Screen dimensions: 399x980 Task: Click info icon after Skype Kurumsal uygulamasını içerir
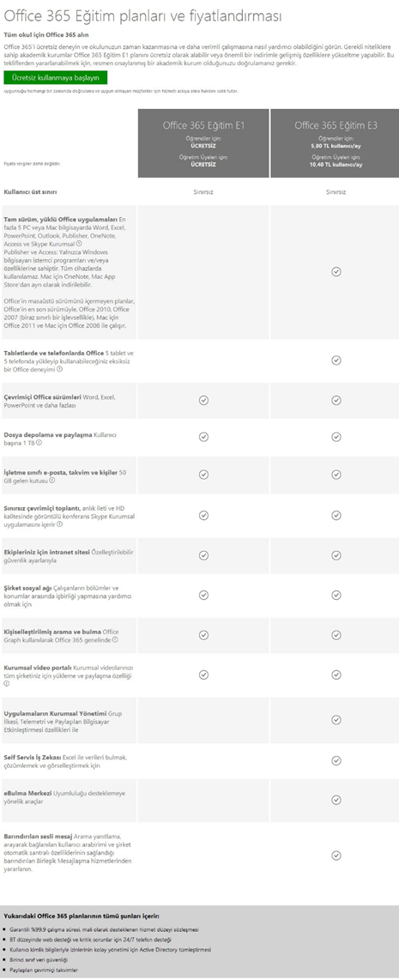(x=59, y=524)
